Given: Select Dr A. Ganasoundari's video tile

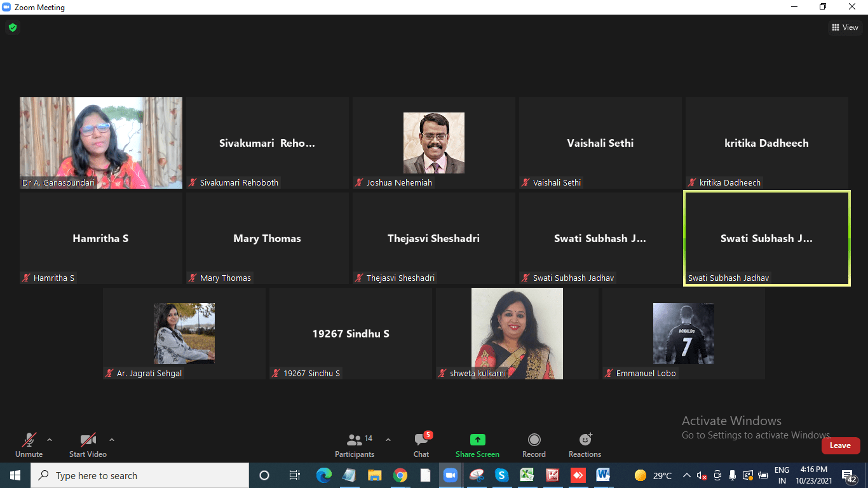Looking at the screenshot, I should click(x=101, y=143).
